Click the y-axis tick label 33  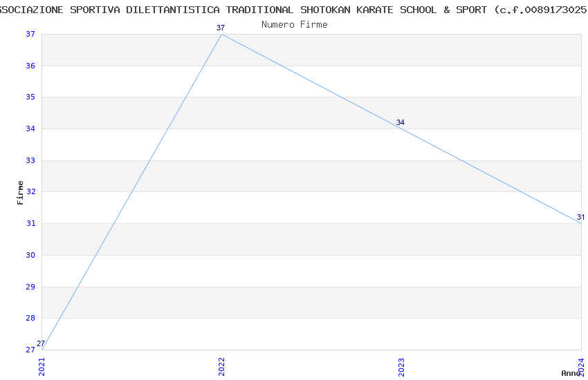30,161
